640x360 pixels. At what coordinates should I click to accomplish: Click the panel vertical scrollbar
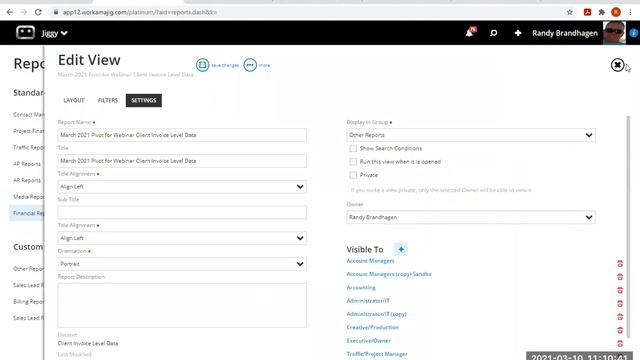(628, 227)
